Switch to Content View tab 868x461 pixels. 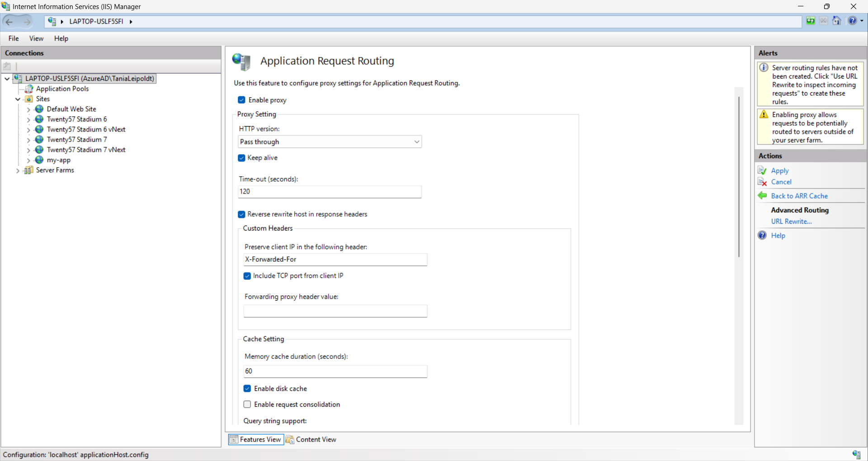tap(311, 439)
